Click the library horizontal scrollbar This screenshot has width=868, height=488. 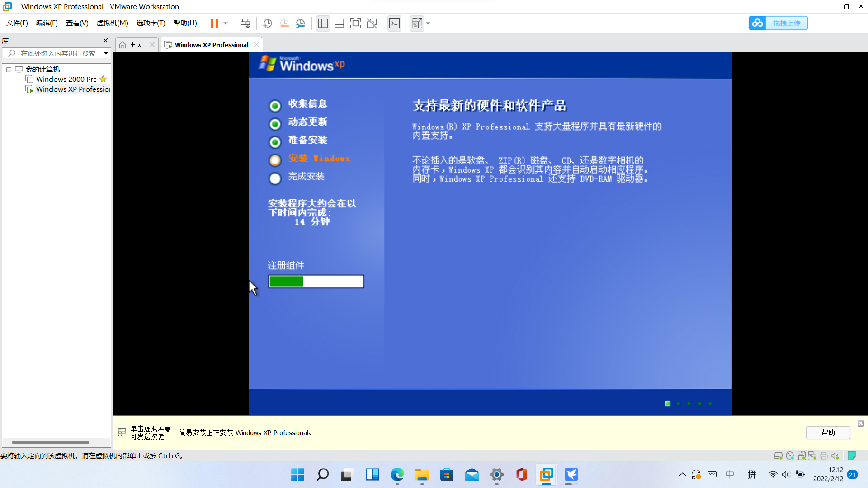(x=51, y=442)
